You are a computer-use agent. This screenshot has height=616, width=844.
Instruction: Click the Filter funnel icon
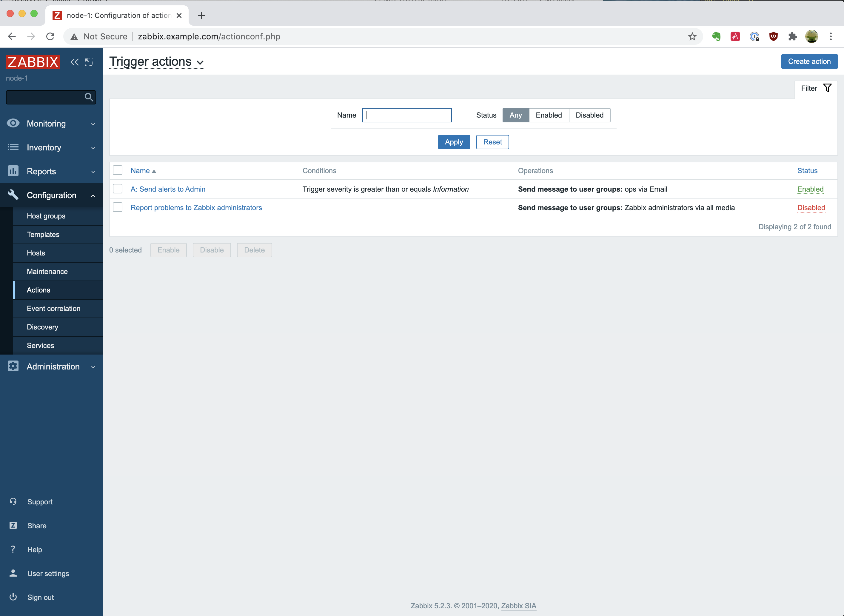(827, 88)
